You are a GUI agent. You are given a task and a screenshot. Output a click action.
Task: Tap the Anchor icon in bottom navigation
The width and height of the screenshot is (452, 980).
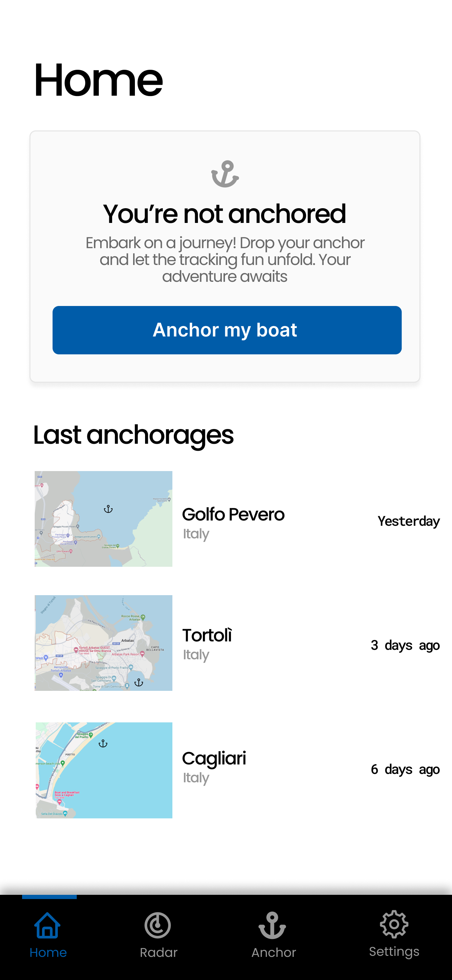[x=272, y=925]
